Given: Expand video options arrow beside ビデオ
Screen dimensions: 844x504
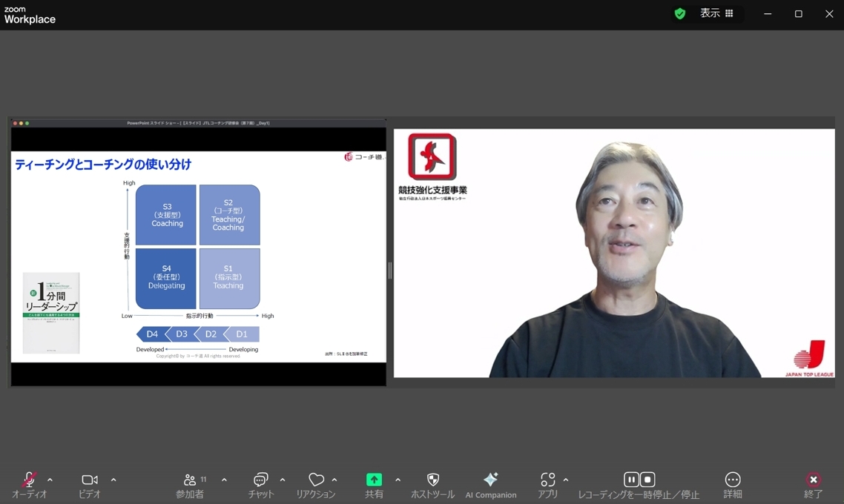Looking at the screenshot, I should [x=113, y=480].
